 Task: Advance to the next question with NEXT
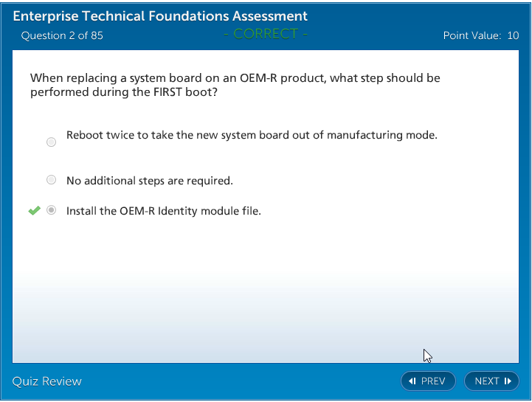pyautogui.click(x=491, y=381)
